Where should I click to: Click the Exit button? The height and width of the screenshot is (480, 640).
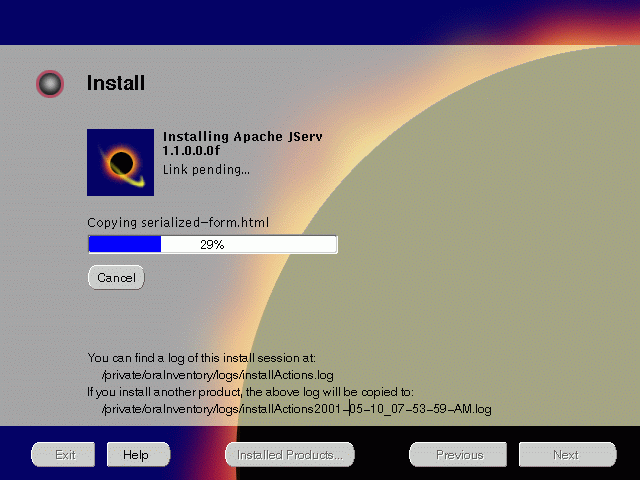63,454
